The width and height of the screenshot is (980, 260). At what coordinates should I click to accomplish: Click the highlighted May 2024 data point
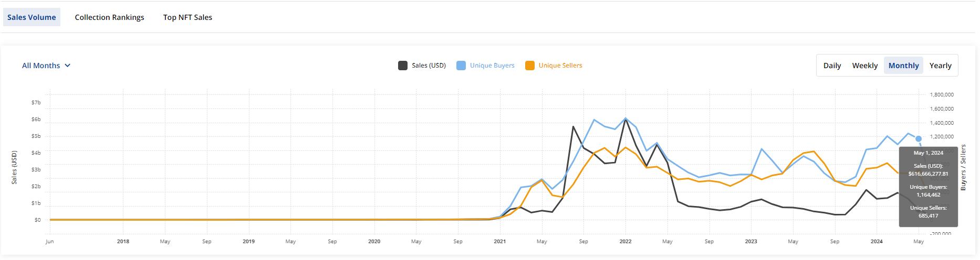[x=919, y=139]
